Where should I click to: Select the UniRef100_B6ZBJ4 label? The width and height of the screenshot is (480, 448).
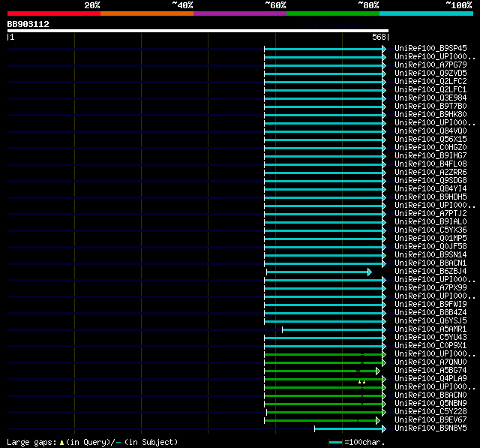[430, 272]
